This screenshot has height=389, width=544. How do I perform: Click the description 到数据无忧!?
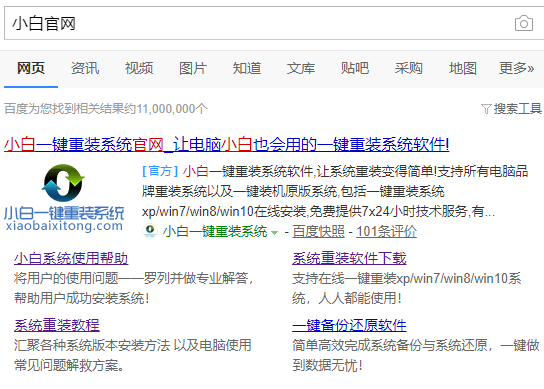[328, 365]
